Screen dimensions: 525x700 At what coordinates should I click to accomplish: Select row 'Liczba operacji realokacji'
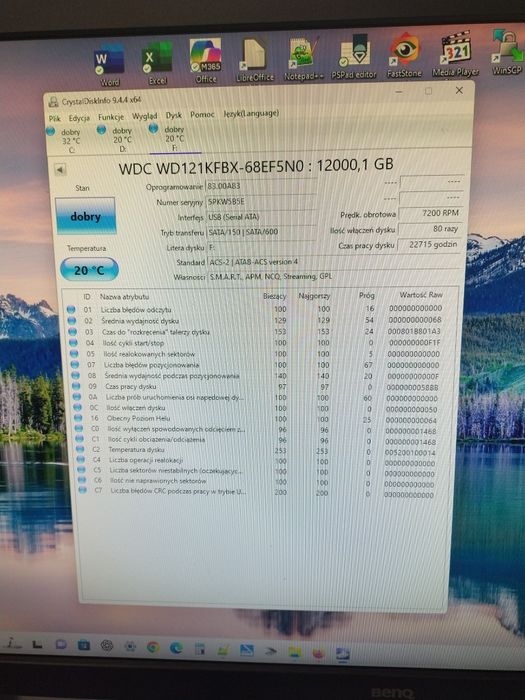260,461
